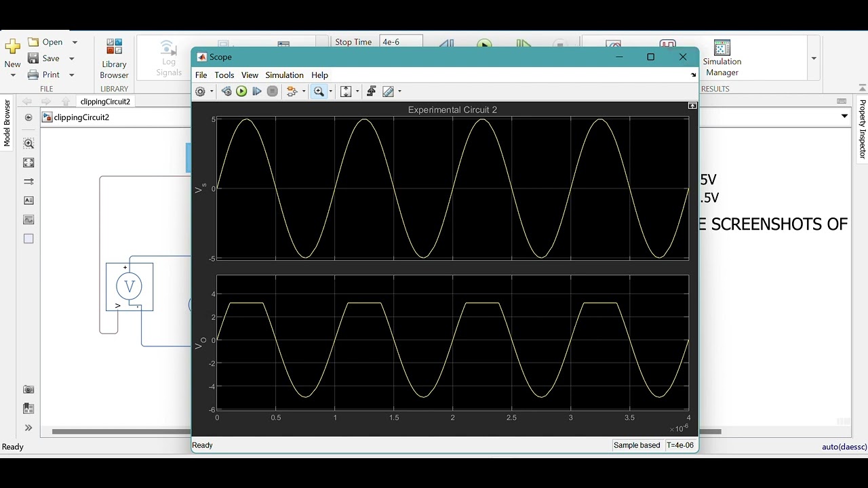Image resolution: width=868 pixels, height=488 pixels.
Task: Open the Scope Help menu
Action: pos(319,75)
